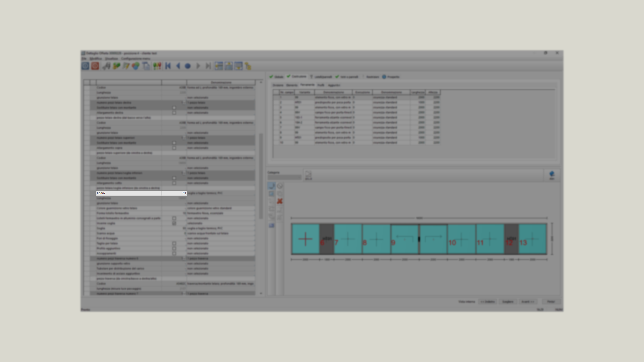Click the '<< Indietro' button
Image resolution: width=644 pixels, height=362 pixels.
coord(487,302)
